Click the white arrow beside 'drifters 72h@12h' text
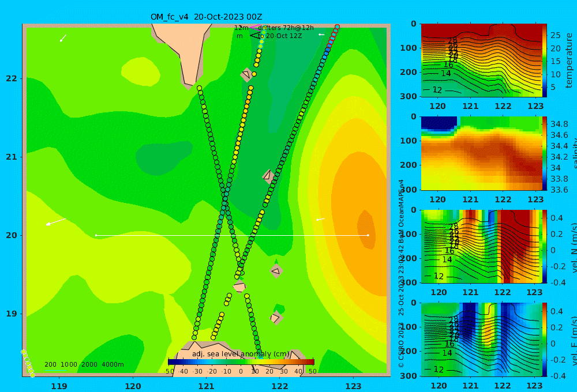Image resolution: width=577 pixels, height=392 pixels. point(321,35)
